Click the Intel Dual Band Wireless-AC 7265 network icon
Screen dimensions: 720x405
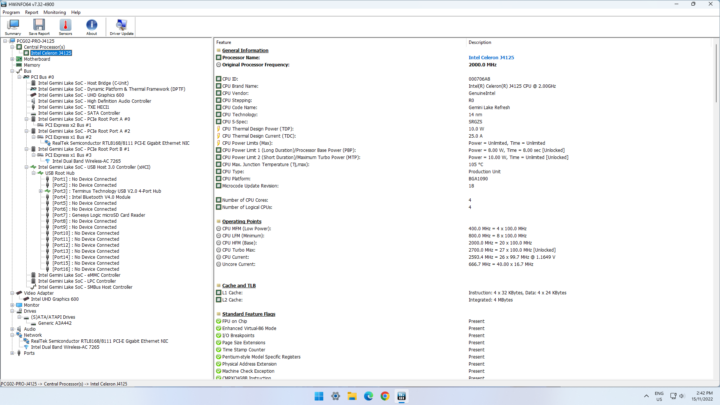point(27,347)
